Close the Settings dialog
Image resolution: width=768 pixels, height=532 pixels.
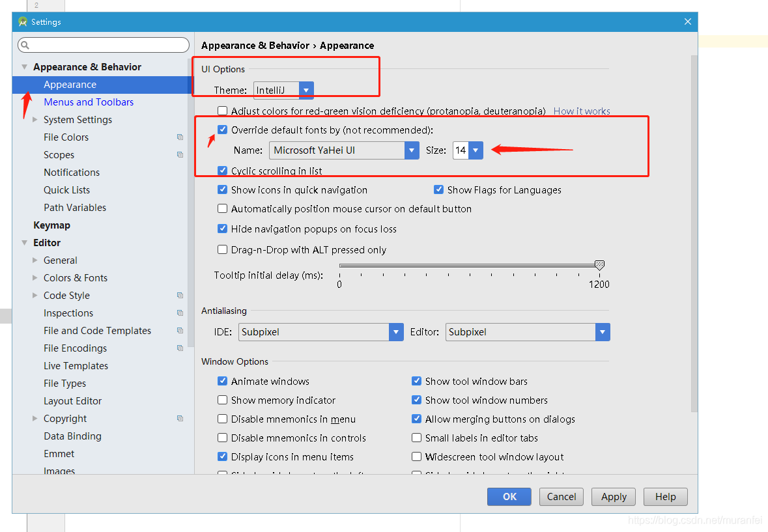pyautogui.click(x=688, y=21)
